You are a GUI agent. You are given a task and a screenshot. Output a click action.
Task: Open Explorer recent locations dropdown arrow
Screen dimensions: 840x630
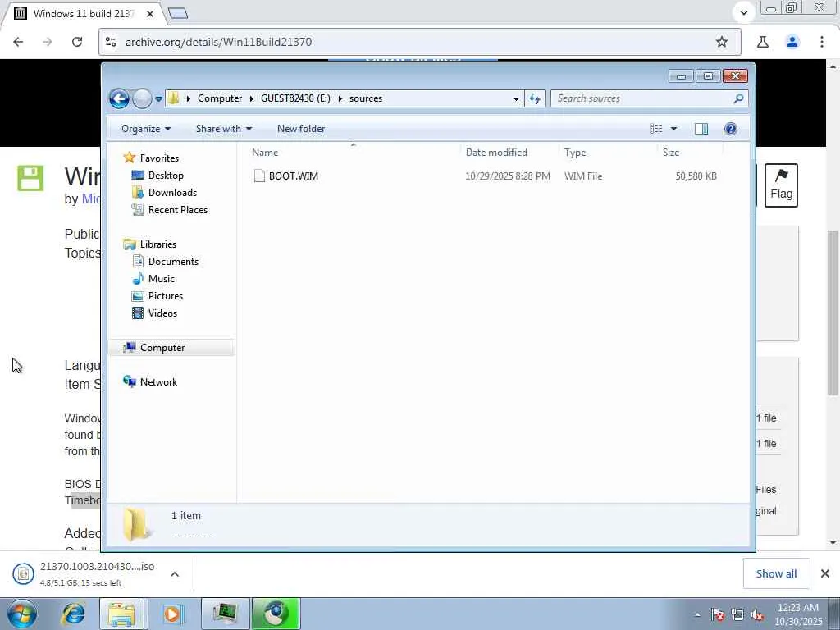(158, 99)
